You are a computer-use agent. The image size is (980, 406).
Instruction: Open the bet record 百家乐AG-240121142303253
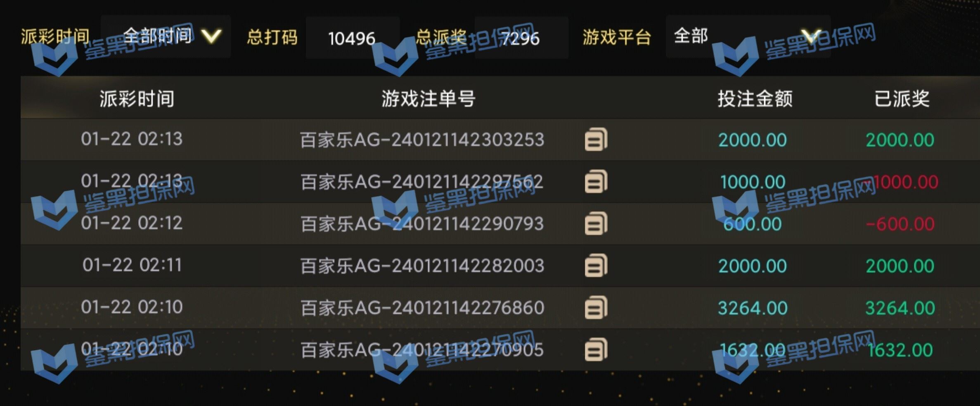[x=422, y=140]
